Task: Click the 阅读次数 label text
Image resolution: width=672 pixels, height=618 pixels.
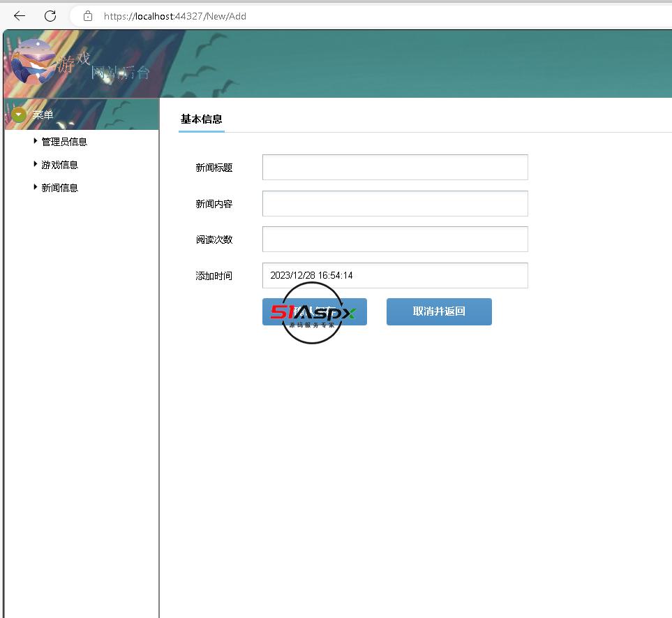Action: [x=214, y=240]
